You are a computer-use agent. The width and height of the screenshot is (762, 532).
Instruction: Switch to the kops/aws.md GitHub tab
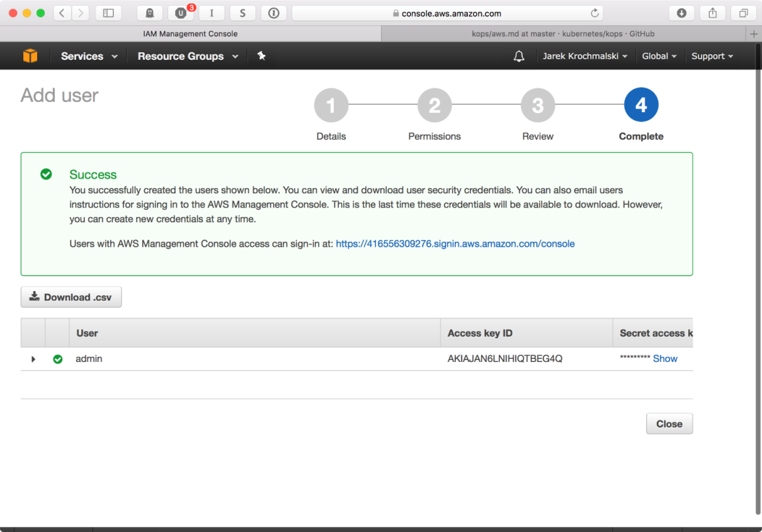(x=564, y=33)
